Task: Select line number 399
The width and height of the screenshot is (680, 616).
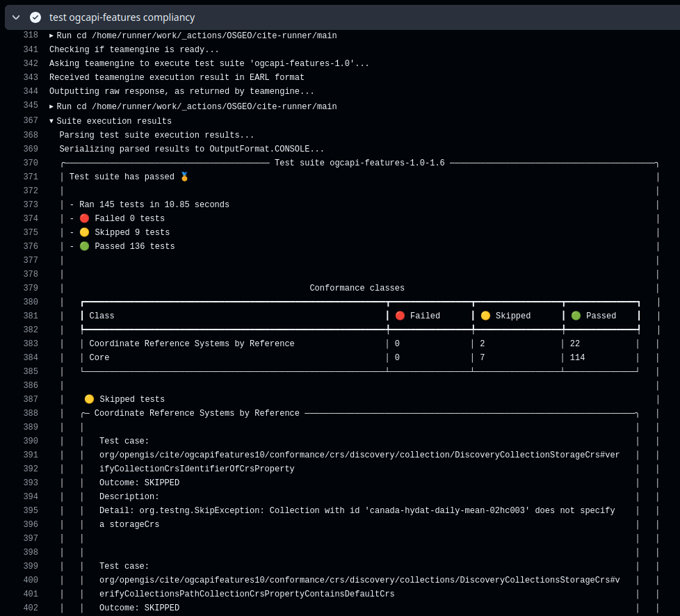Action: click(x=31, y=566)
